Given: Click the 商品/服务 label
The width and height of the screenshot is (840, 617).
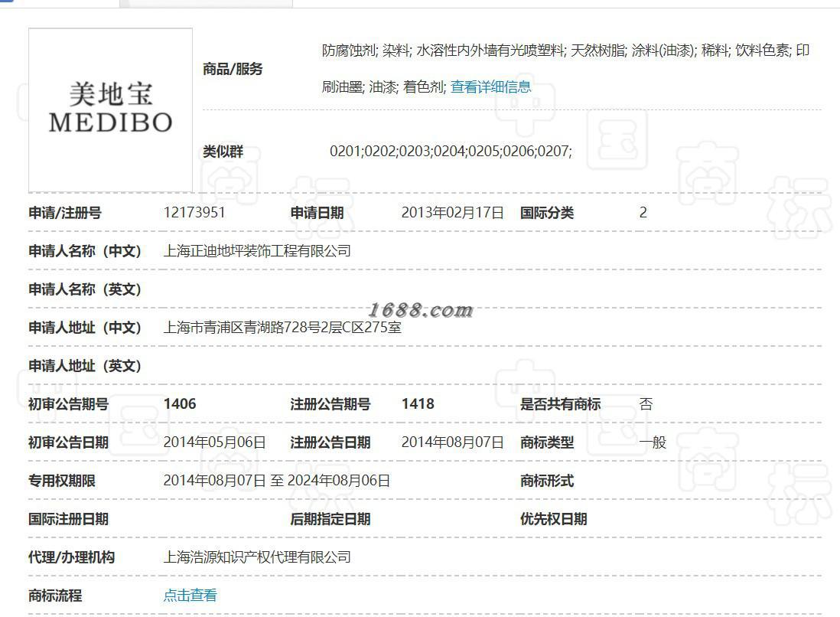Looking at the screenshot, I should point(233,69).
